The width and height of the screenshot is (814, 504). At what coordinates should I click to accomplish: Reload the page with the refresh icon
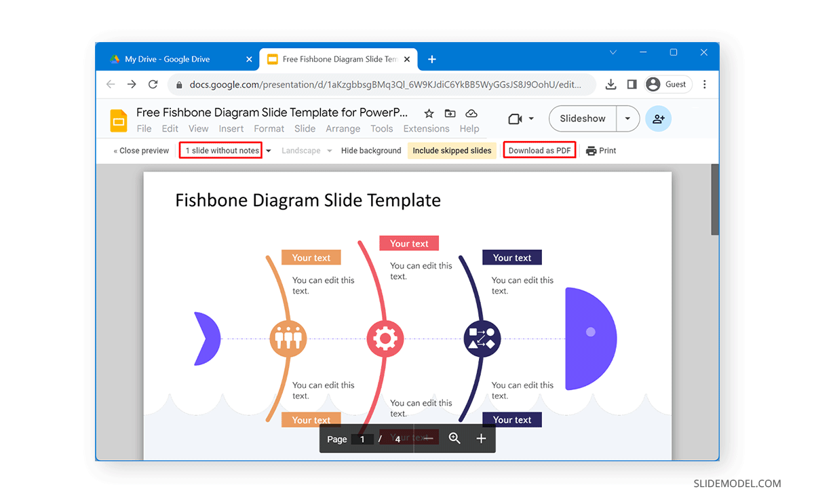pyautogui.click(x=153, y=84)
